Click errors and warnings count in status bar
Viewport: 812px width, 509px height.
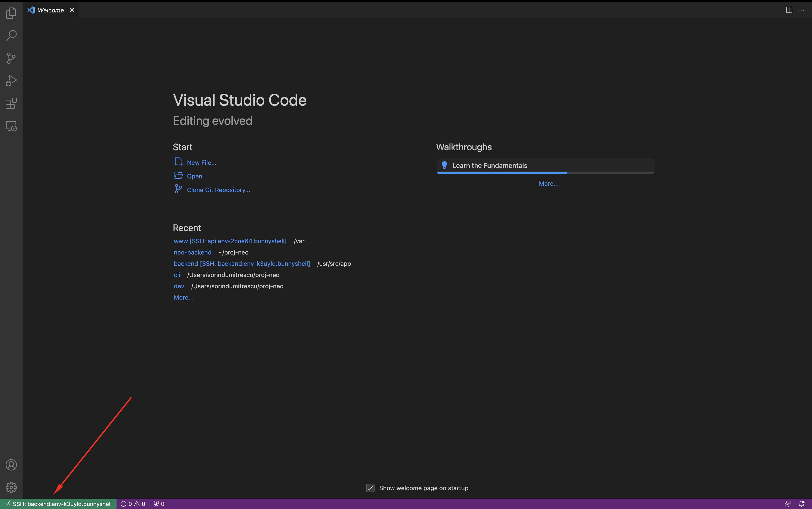pos(133,504)
